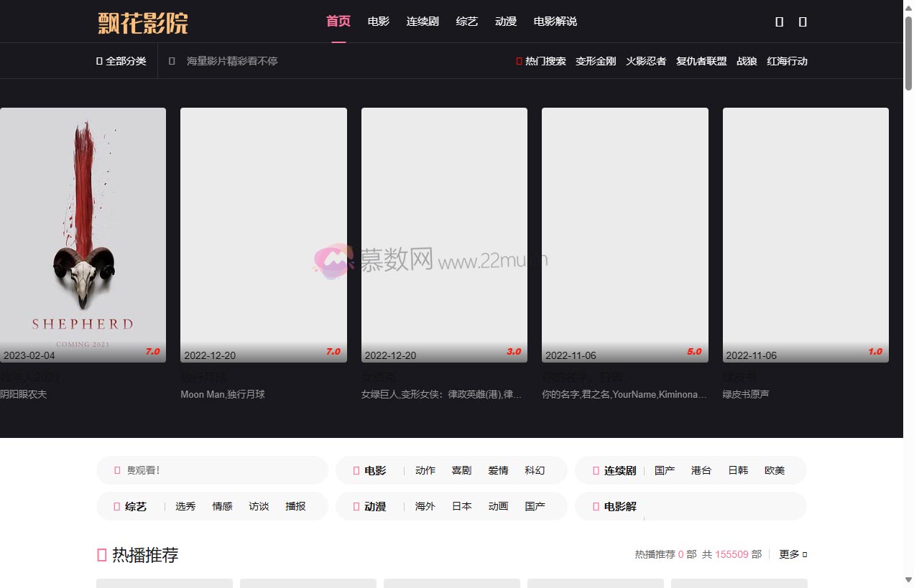Choose the 科幻 movie genre link

point(535,471)
